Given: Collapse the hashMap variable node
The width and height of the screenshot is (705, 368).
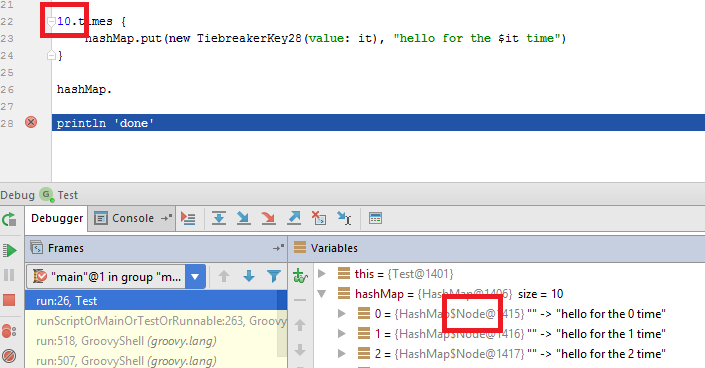Looking at the screenshot, I should tap(322, 294).
